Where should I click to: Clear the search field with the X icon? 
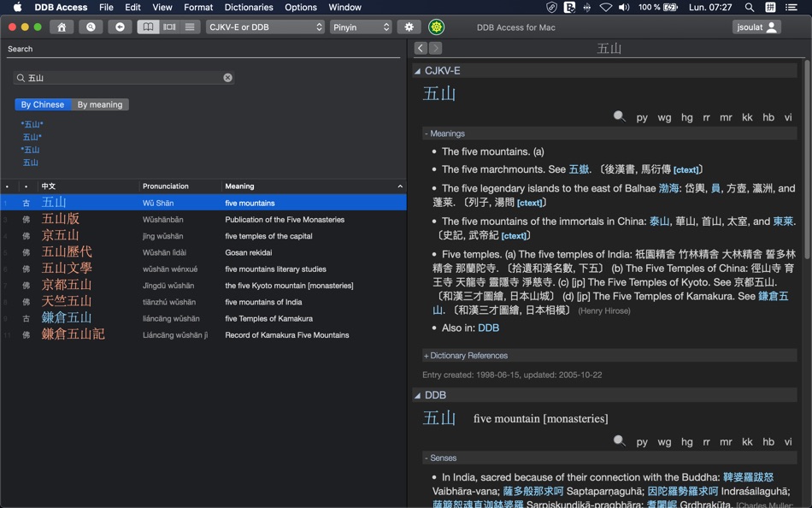[x=228, y=78]
